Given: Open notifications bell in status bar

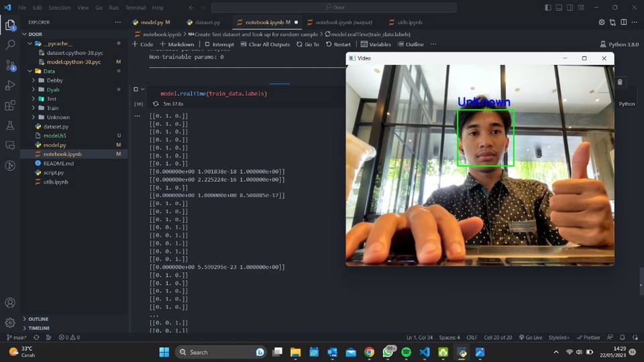Looking at the screenshot, I should coord(623,337).
